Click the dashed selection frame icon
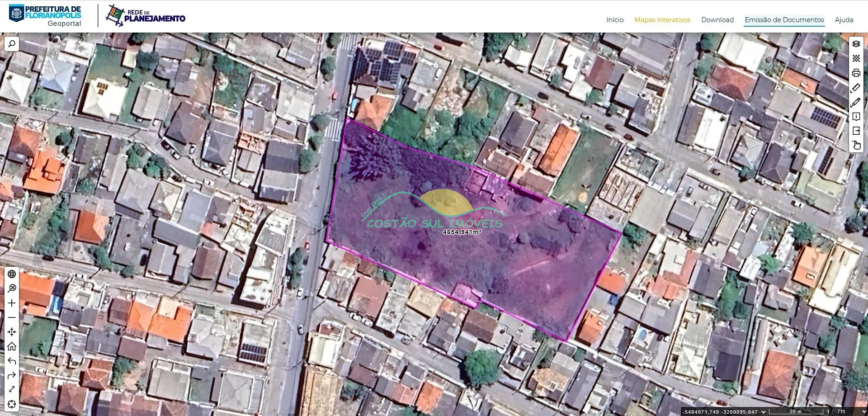868x416 pixels. coord(12,404)
